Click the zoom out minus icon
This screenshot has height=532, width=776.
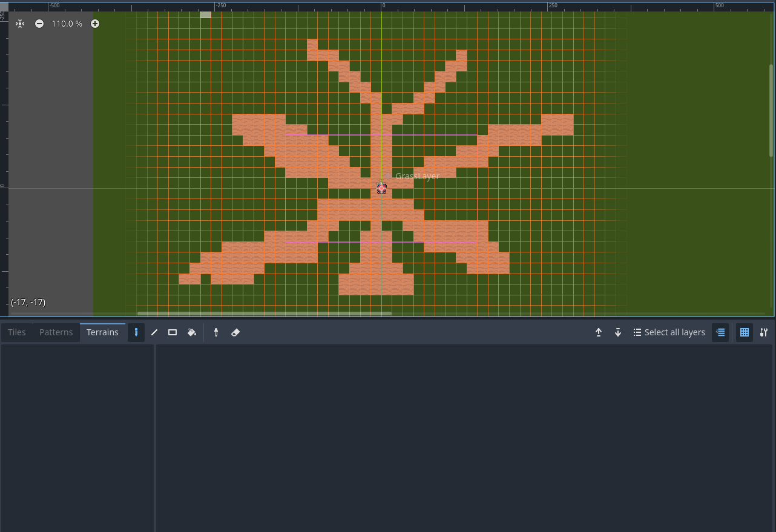(x=39, y=24)
